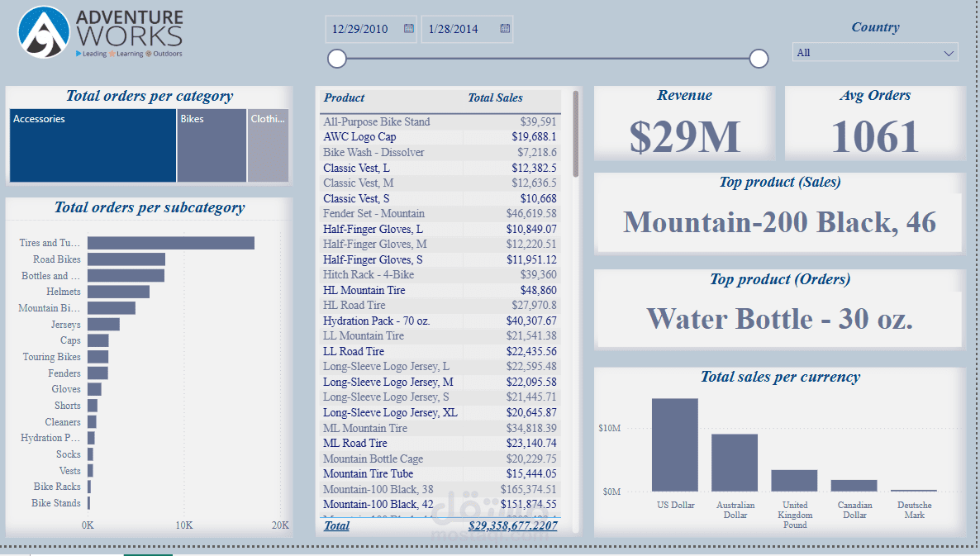
Task: Select the Half-Finger Gloves, M row
Action: [x=440, y=245]
